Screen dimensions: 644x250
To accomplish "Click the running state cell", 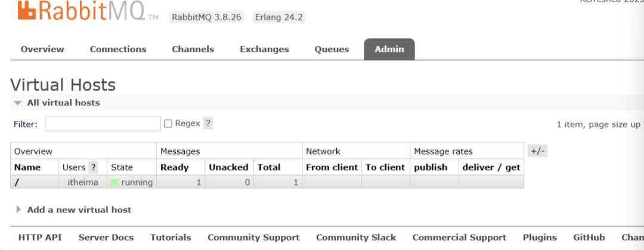I will coord(132,182).
